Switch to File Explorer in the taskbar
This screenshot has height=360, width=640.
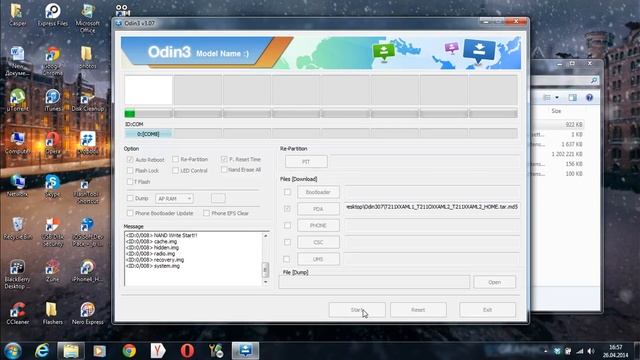pos(71,351)
